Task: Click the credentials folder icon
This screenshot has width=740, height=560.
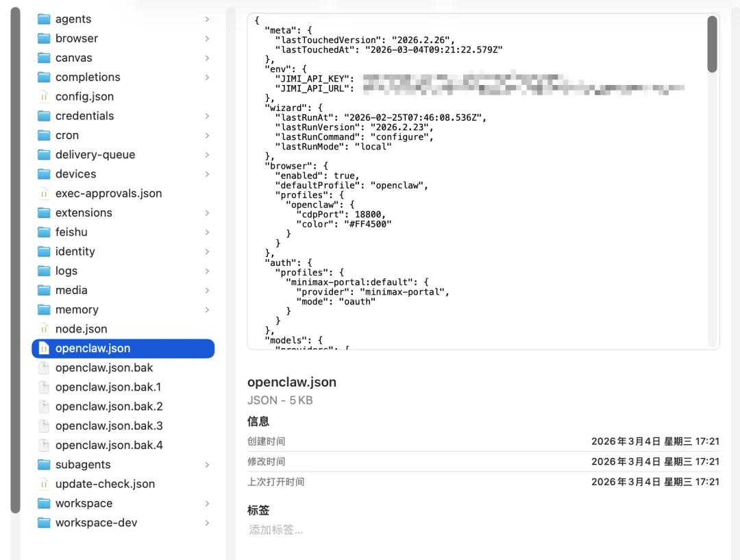Action: [44, 116]
